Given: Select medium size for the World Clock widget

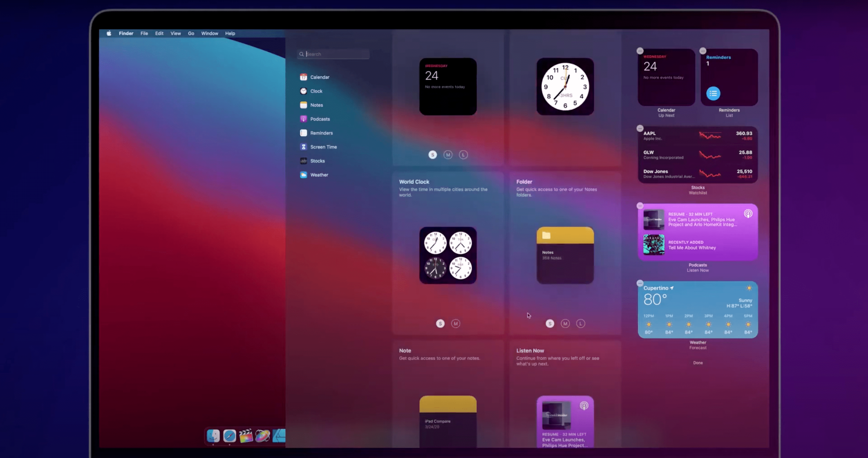Looking at the screenshot, I should 455,323.
